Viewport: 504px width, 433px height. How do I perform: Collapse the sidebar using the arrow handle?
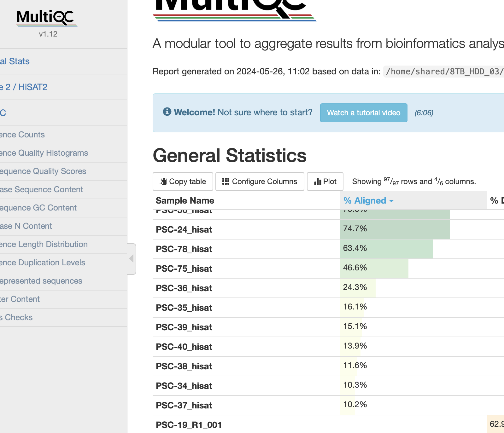click(132, 259)
